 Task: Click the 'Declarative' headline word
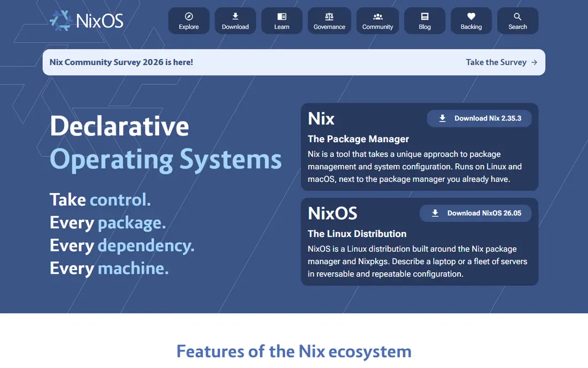click(119, 126)
